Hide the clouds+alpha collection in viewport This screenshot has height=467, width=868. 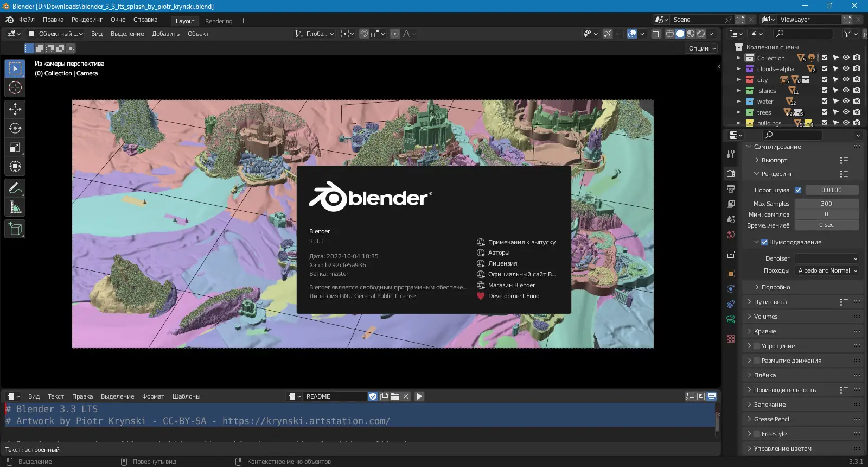click(x=846, y=69)
